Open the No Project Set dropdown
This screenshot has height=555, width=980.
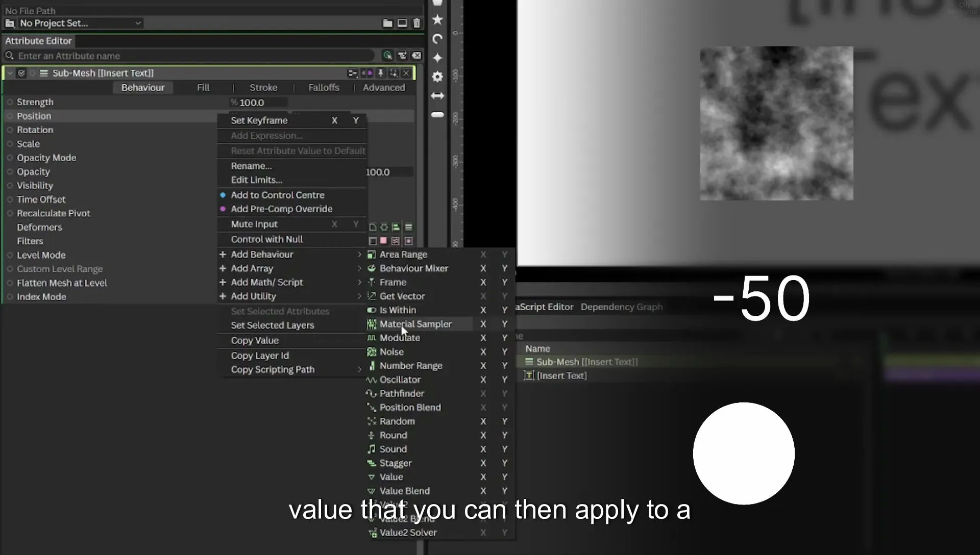click(x=80, y=23)
